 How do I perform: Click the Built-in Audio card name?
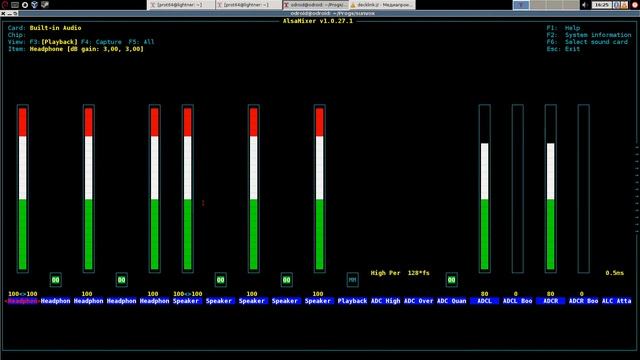point(56,28)
